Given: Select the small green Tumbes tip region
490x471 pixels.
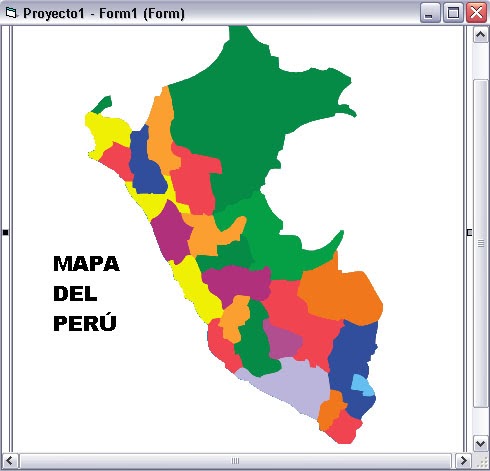Looking at the screenshot, I should (101, 104).
